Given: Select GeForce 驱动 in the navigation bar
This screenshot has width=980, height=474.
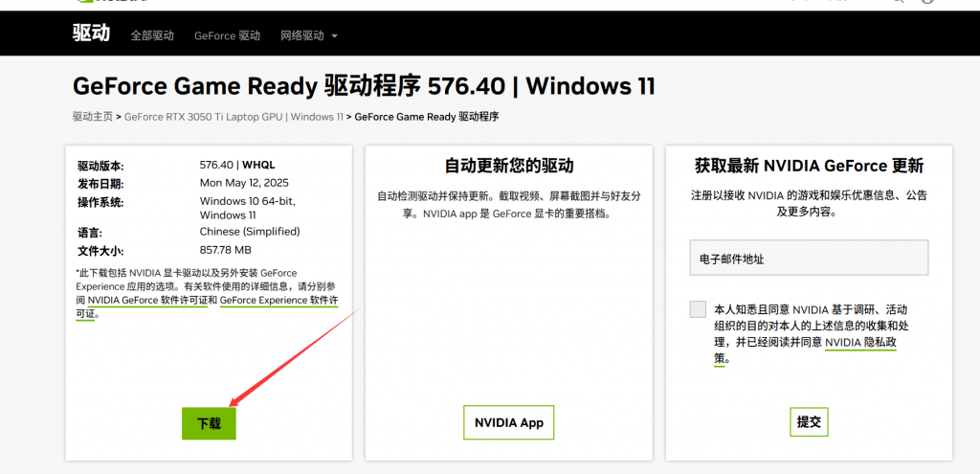Looking at the screenshot, I should tap(227, 35).
